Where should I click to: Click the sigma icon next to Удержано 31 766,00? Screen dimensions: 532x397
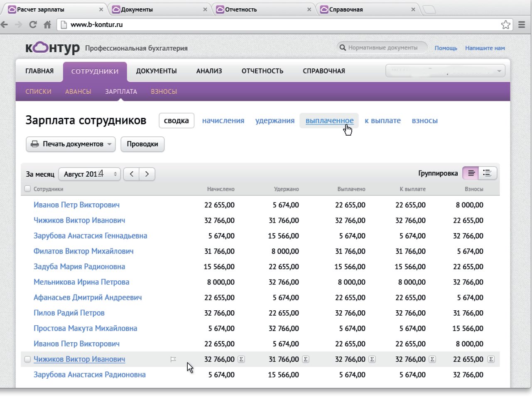(306, 359)
